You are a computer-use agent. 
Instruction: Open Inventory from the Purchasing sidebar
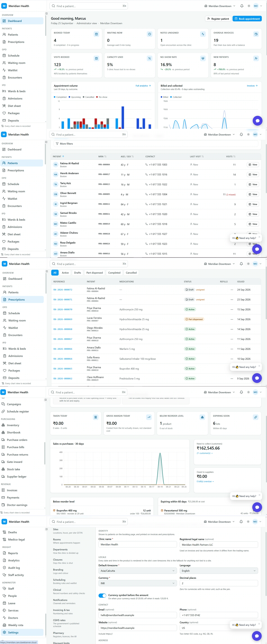coord(13,425)
